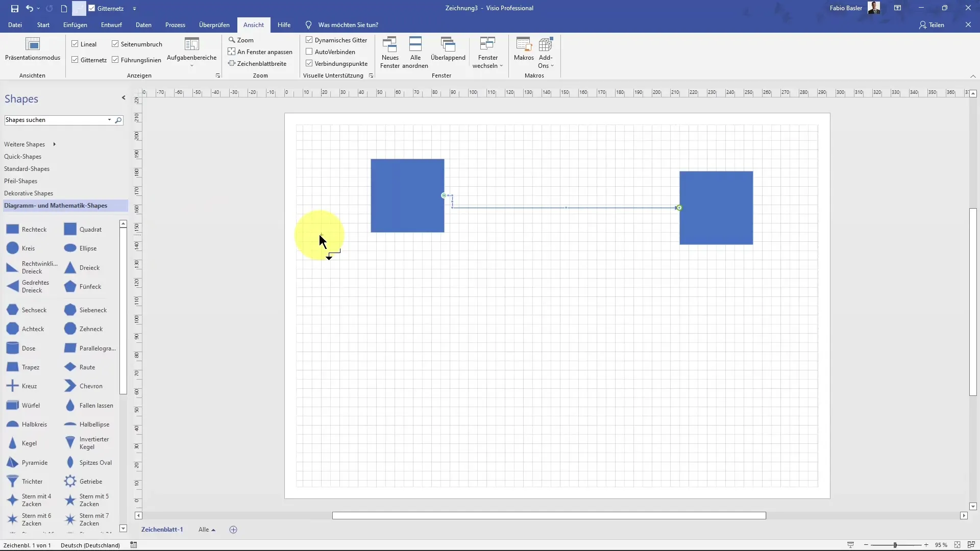Screen dimensions: 980x551
Task: Select the Würfel shape
Action: [x=23, y=406]
